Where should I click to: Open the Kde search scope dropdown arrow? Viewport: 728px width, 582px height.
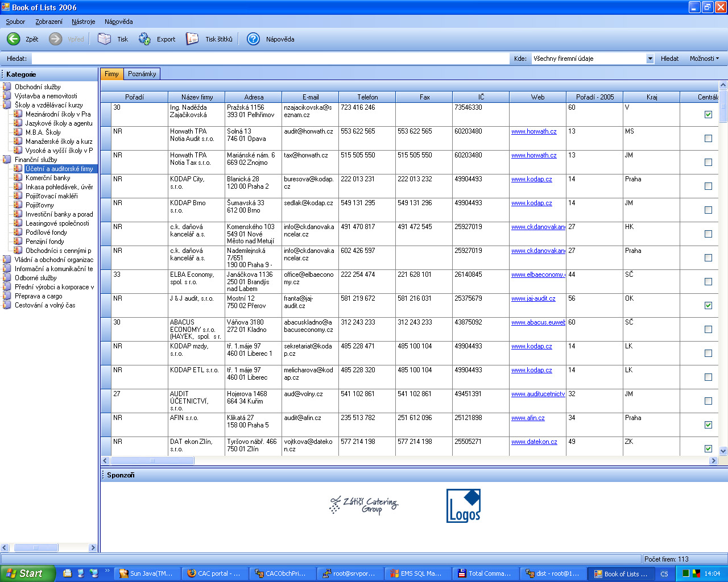click(650, 59)
